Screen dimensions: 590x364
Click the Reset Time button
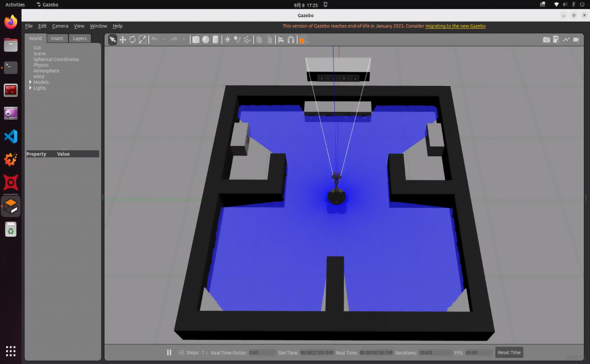tap(509, 353)
